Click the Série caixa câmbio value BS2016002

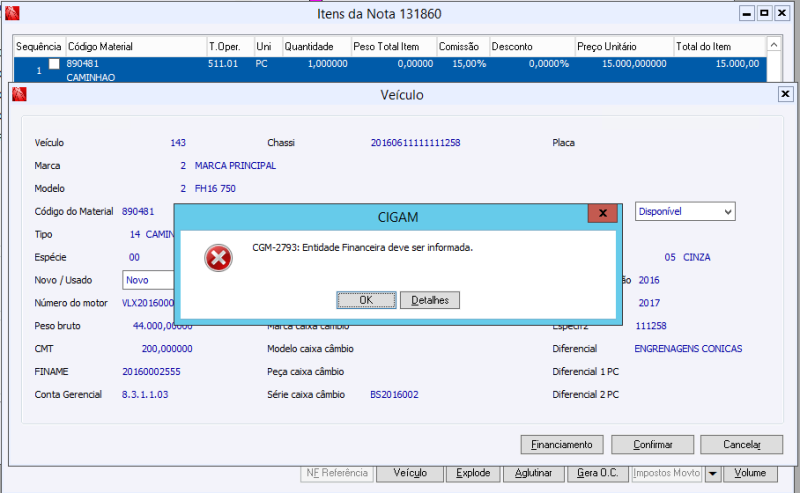(394, 395)
